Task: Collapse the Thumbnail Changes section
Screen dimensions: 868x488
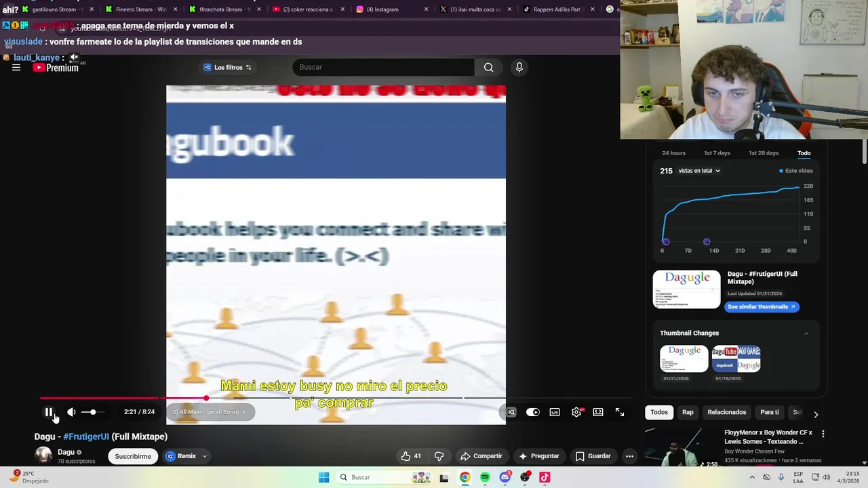Action: [x=806, y=333]
